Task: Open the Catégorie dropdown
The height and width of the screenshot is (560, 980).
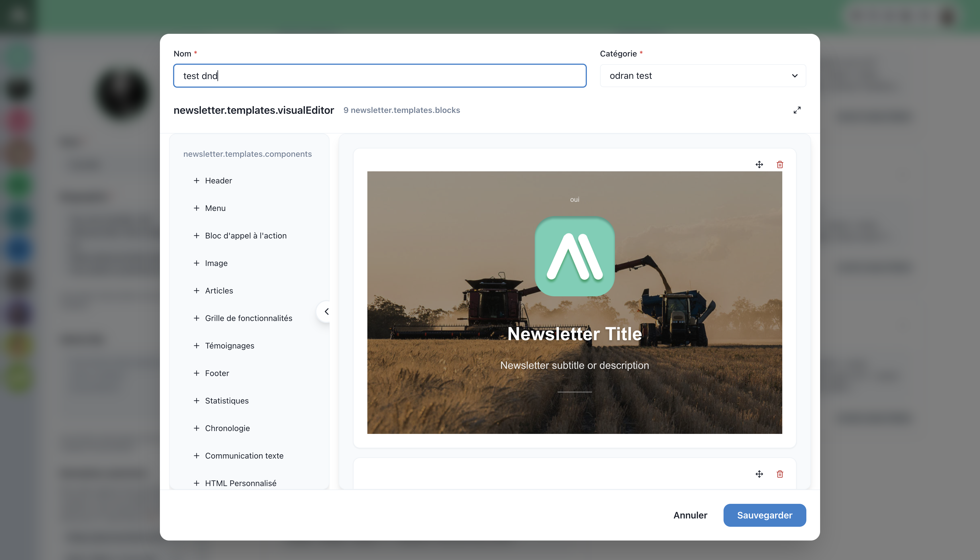Action: [x=702, y=76]
